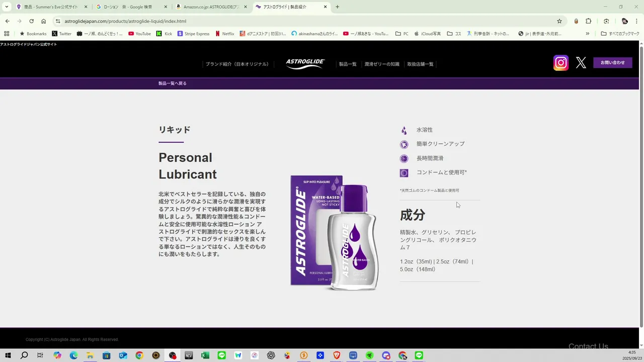The width and height of the screenshot is (644, 362).
Task: Open 製品一覧 menu item
Action: (x=348, y=64)
